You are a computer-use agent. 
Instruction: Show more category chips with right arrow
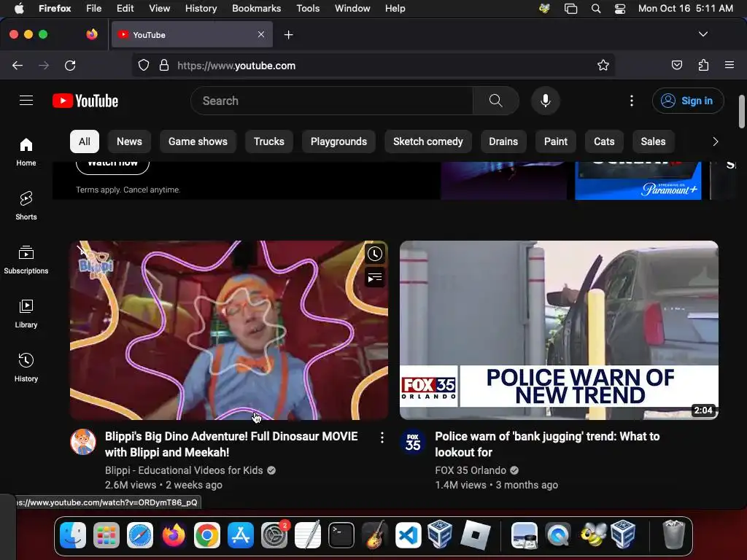[x=715, y=141]
